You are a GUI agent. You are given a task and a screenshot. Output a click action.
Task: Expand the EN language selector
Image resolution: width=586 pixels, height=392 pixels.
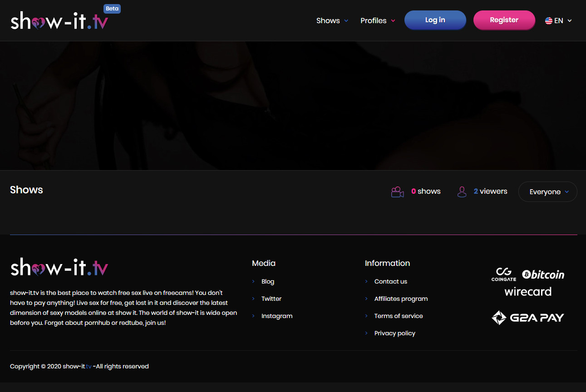(558, 21)
